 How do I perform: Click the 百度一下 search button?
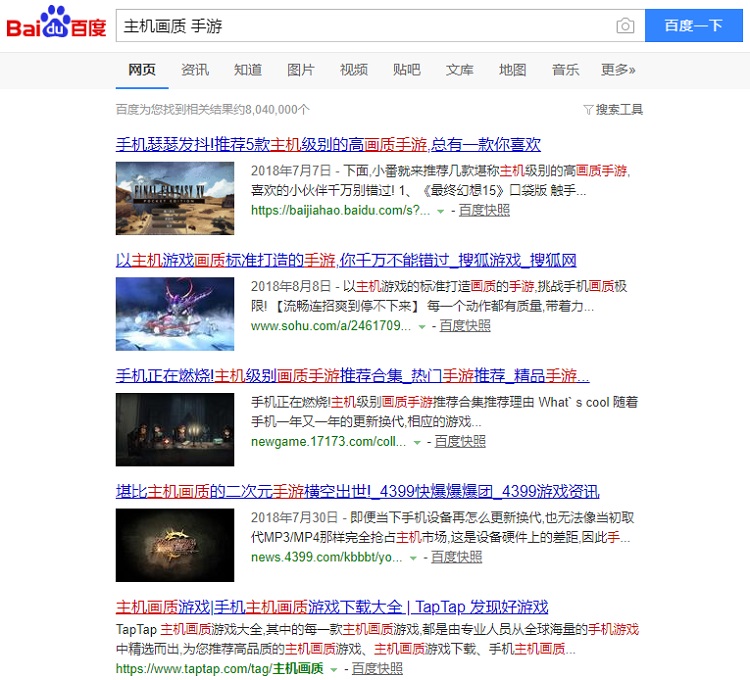[x=694, y=25]
